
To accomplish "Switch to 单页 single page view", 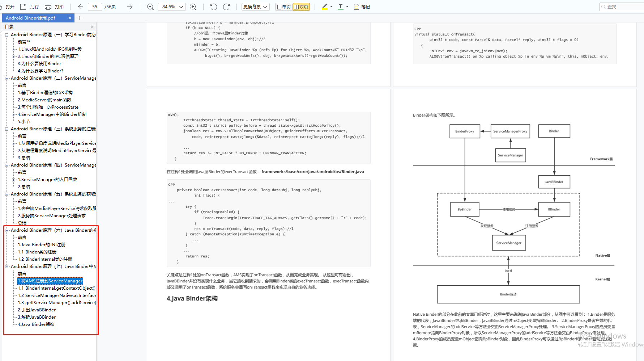I will (284, 7).
